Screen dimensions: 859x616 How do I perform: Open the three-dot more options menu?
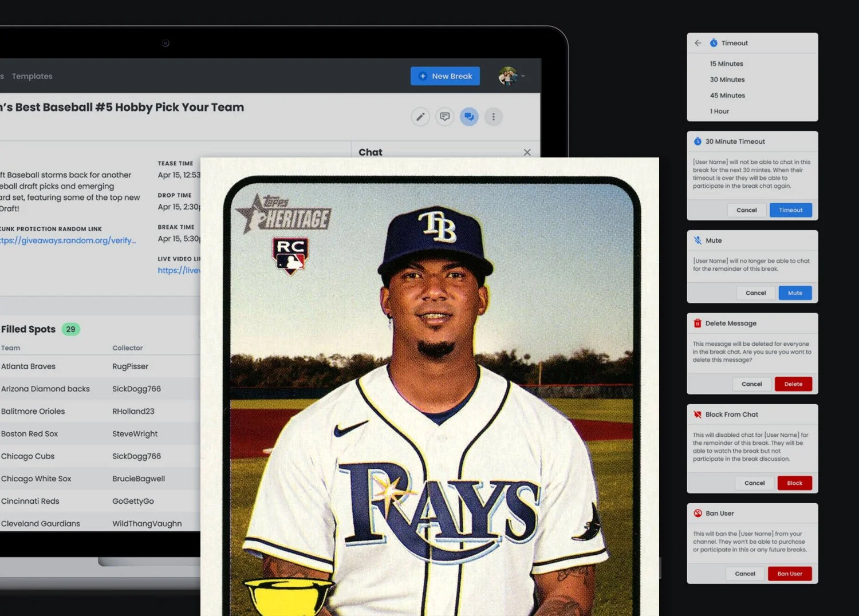pyautogui.click(x=494, y=117)
